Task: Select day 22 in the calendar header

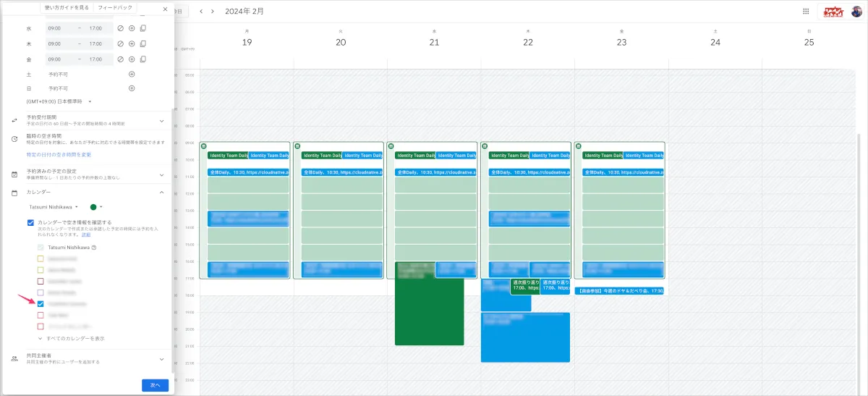Action: coord(528,43)
